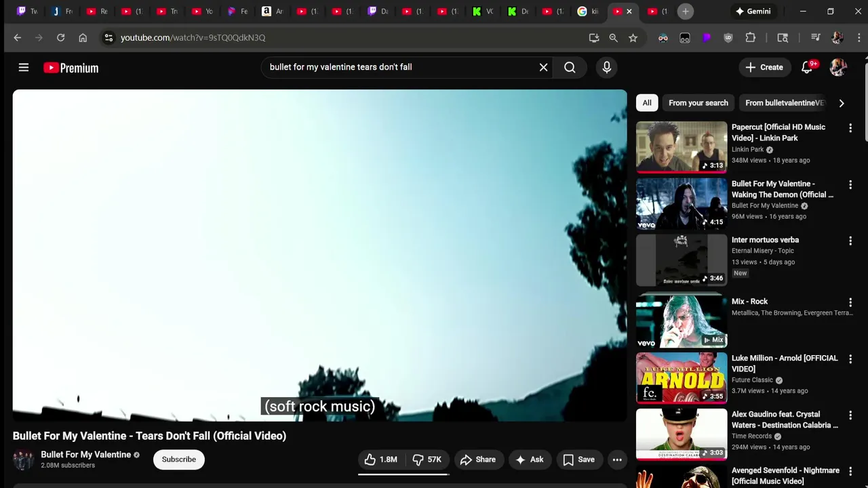Open the notifications bell

pyautogui.click(x=807, y=67)
